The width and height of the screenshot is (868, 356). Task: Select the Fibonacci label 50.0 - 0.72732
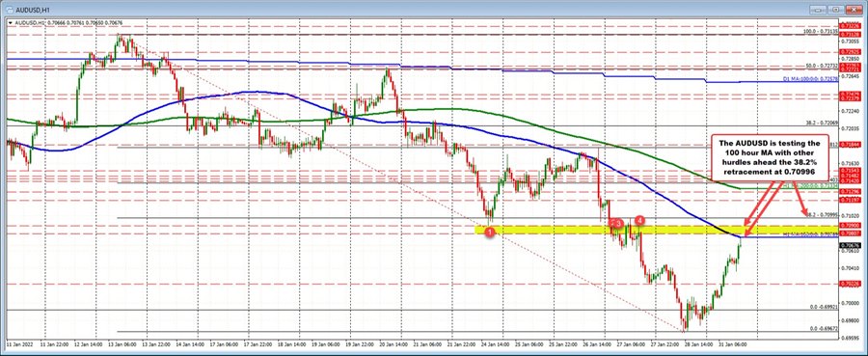822,66
